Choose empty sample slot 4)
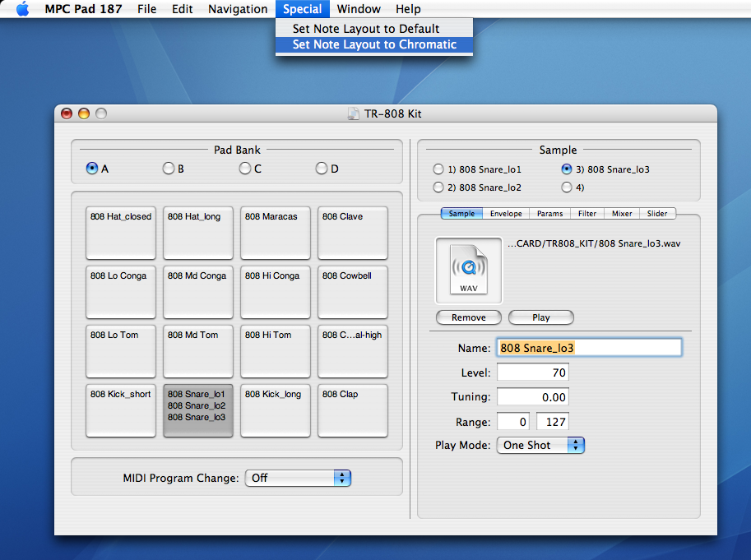 pyautogui.click(x=567, y=187)
